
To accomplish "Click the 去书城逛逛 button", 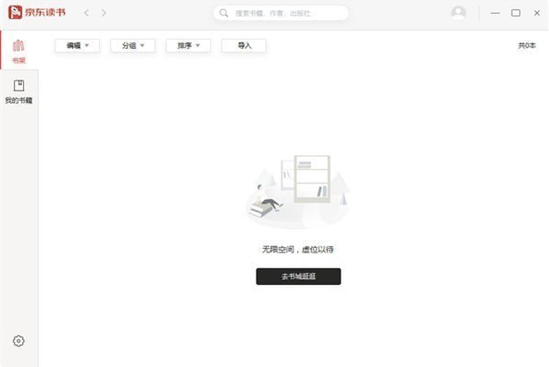I will [298, 276].
